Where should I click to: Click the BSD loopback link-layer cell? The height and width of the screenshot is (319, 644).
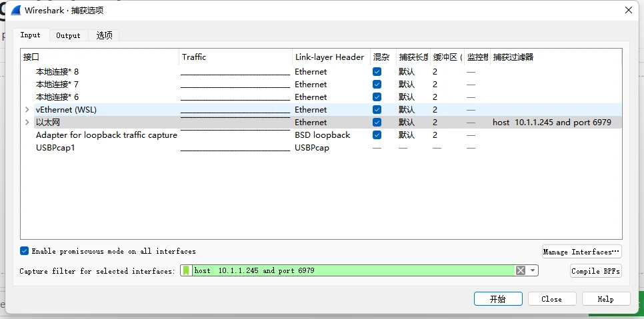point(323,135)
